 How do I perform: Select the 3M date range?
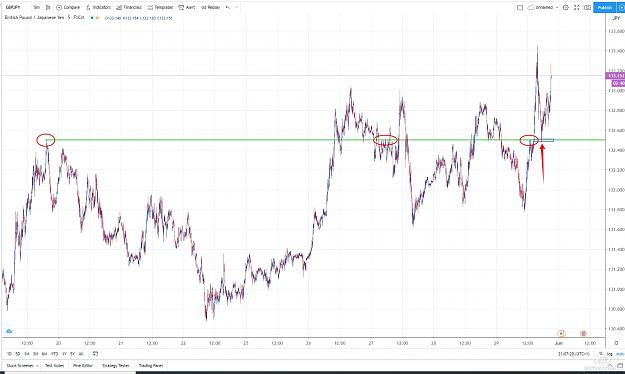coord(35,354)
